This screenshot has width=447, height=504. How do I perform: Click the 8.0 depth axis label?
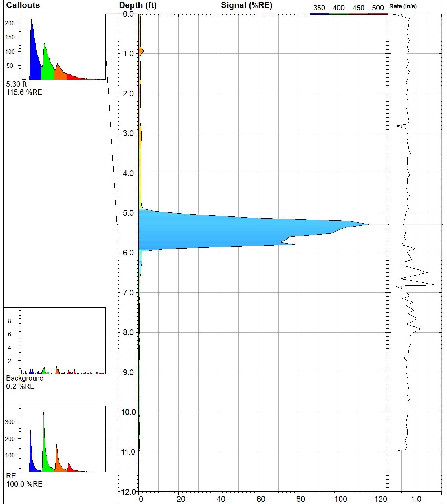pyautogui.click(x=128, y=333)
